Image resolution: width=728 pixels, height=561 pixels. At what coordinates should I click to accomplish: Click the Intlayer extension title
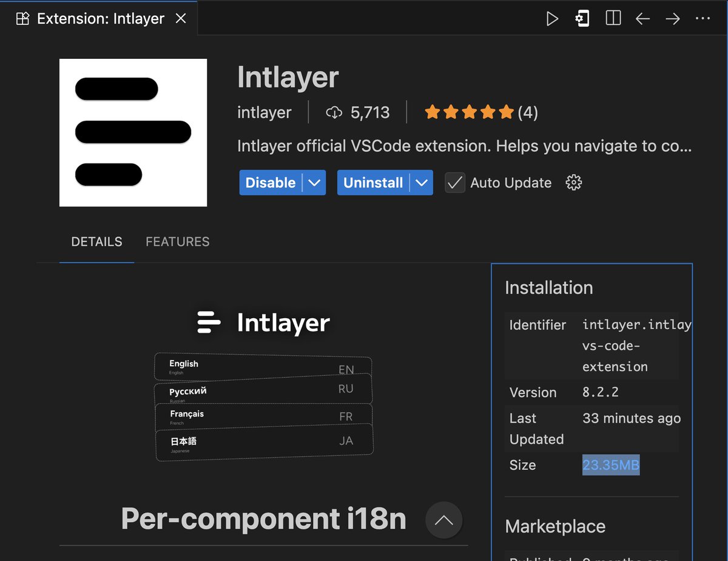[288, 77]
